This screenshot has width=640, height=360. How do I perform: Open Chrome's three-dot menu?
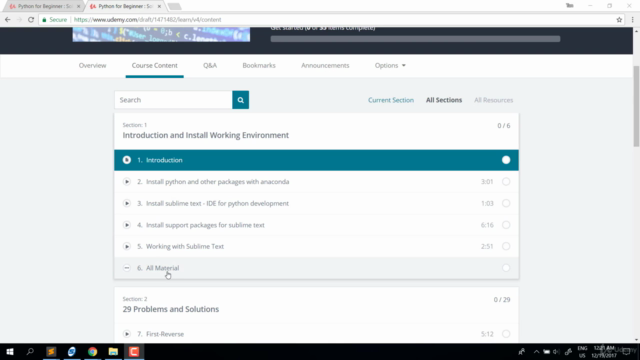(x=633, y=20)
